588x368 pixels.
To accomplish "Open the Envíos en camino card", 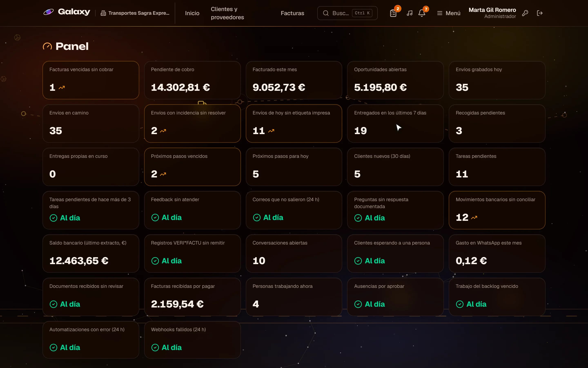I will point(91,123).
